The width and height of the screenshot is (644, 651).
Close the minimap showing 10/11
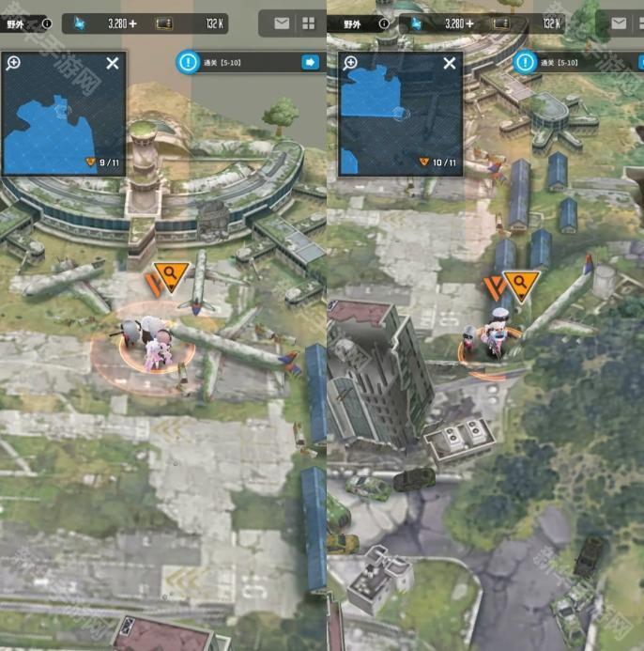coord(449,63)
